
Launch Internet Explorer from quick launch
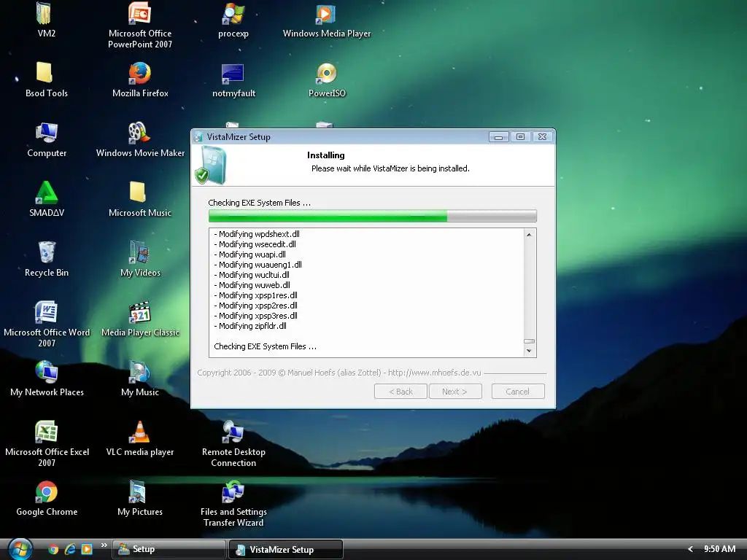point(70,549)
